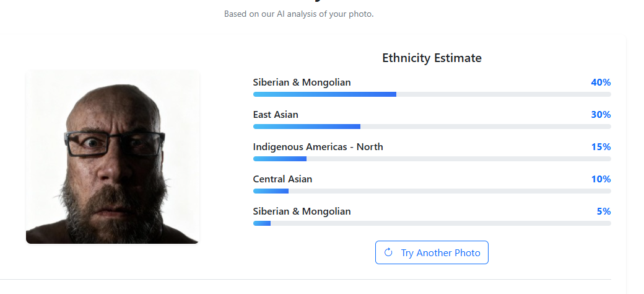644x294 pixels.
Task: Click the 40% percentage value
Action: click(601, 82)
